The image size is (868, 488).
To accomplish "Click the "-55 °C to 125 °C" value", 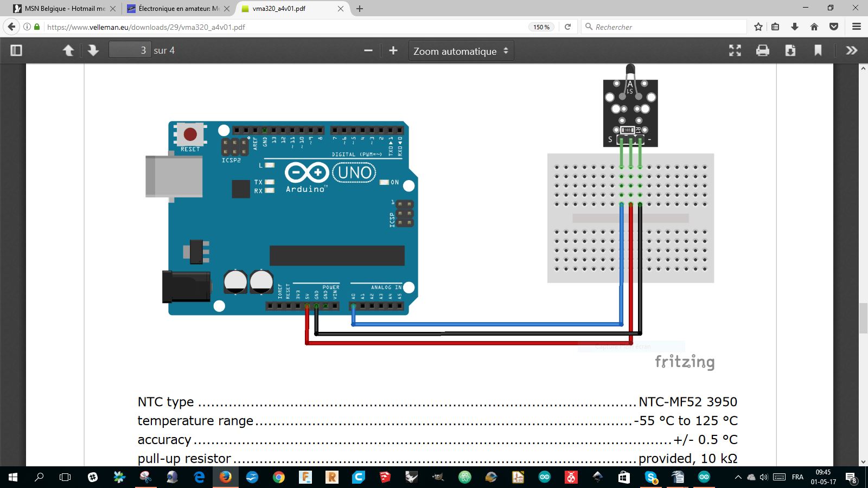I will (686, 421).
